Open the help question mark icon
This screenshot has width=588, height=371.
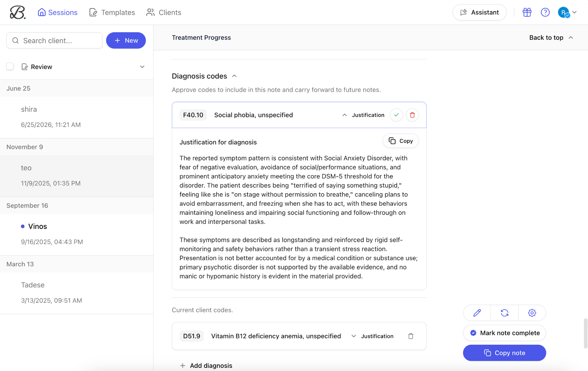545,12
